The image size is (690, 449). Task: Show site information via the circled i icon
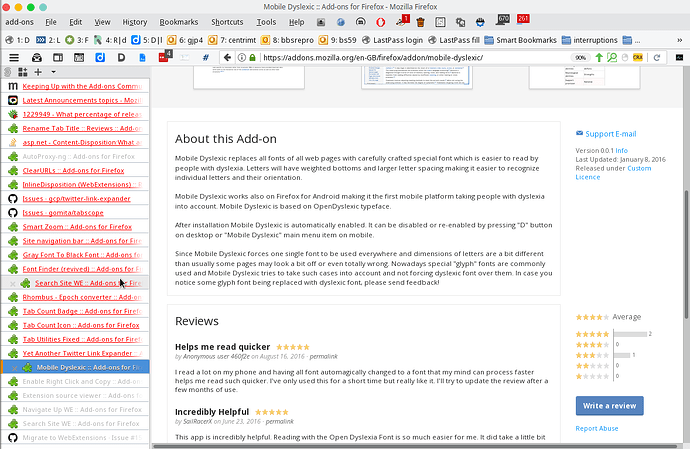(242, 58)
